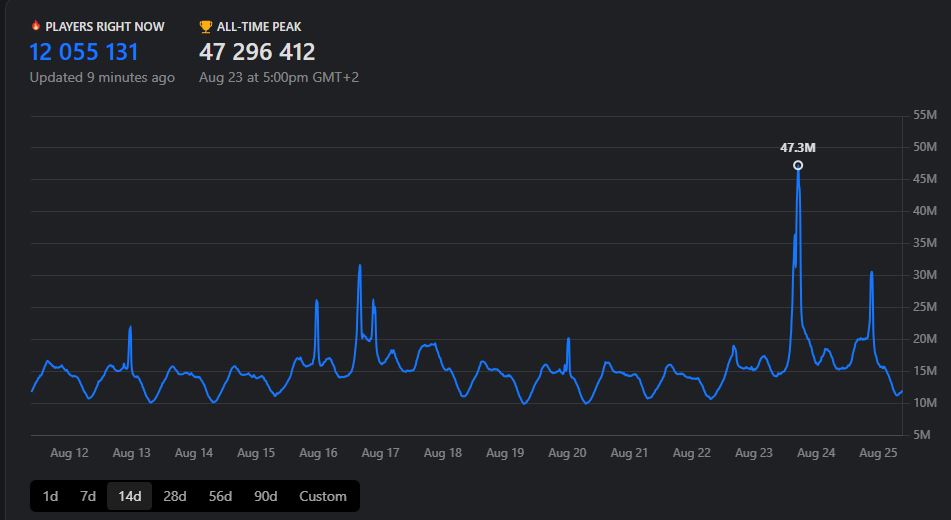Click the 47.3M peak marker circle
Screen dimensions: 951x520
coord(798,165)
